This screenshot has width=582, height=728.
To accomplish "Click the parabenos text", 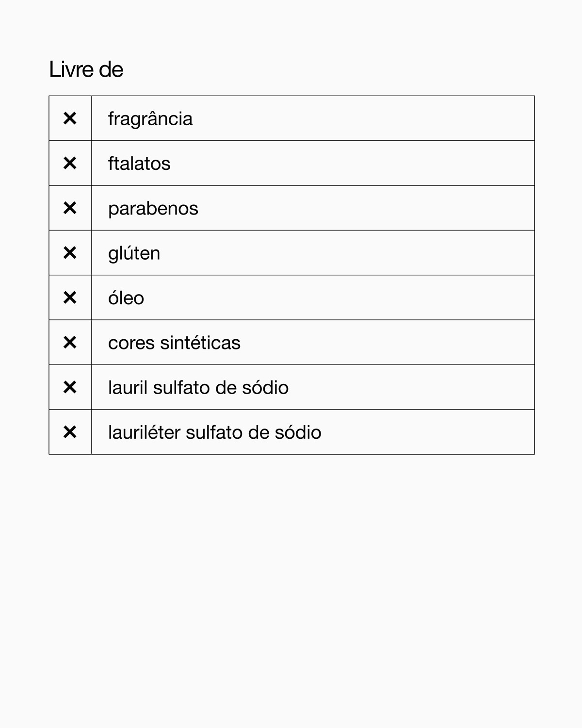I will click(153, 209).
